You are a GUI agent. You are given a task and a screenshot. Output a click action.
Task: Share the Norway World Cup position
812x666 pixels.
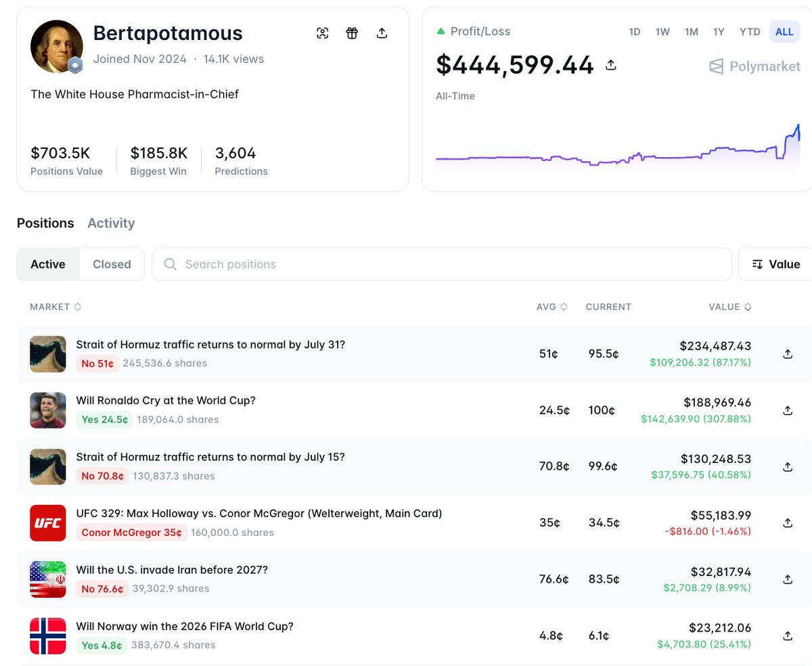point(788,636)
